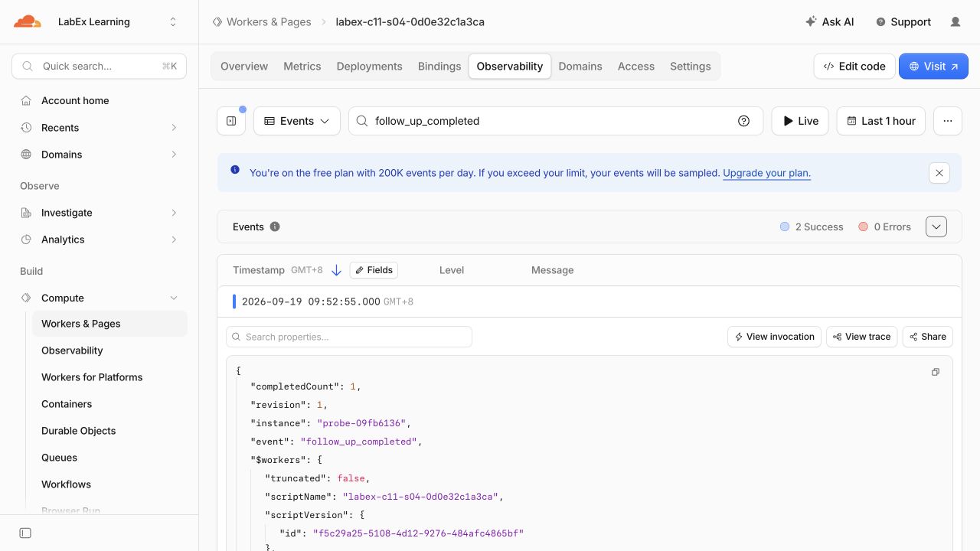
Task: Open the Events view dropdown
Action: (297, 121)
